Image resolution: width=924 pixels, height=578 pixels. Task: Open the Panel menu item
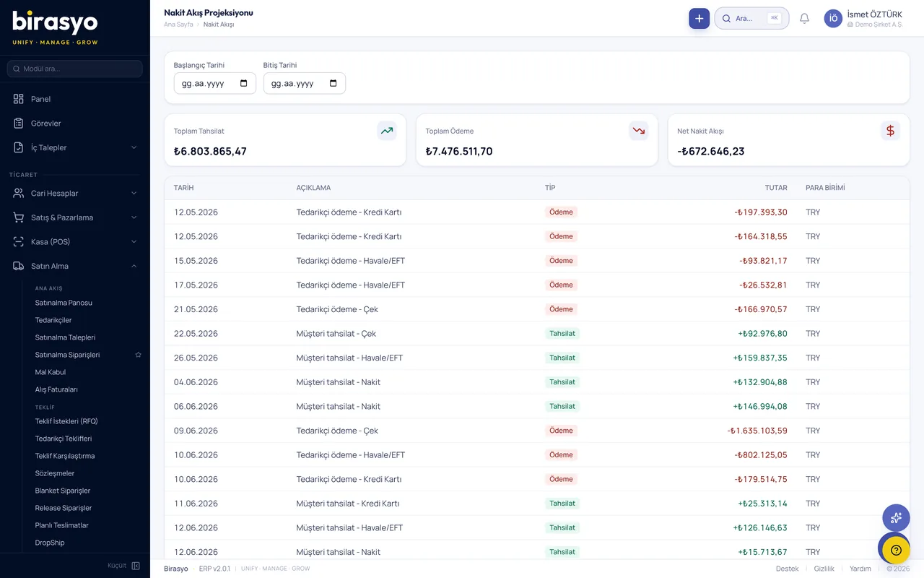tap(75, 99)
